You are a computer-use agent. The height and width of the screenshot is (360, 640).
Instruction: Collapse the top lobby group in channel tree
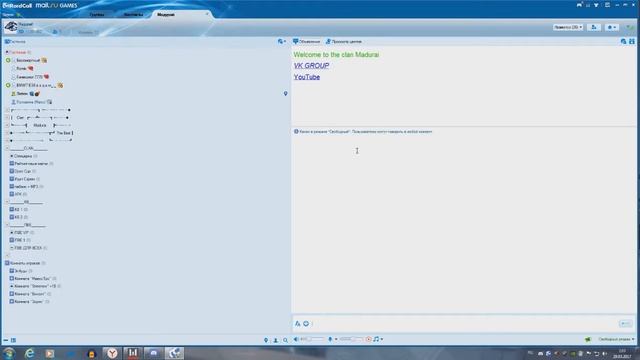click(7, 52)
